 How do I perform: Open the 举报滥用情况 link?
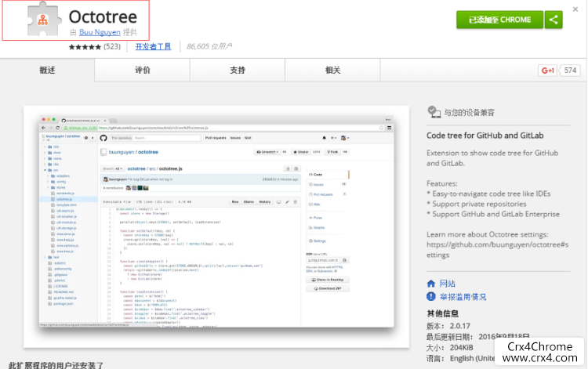463,297
